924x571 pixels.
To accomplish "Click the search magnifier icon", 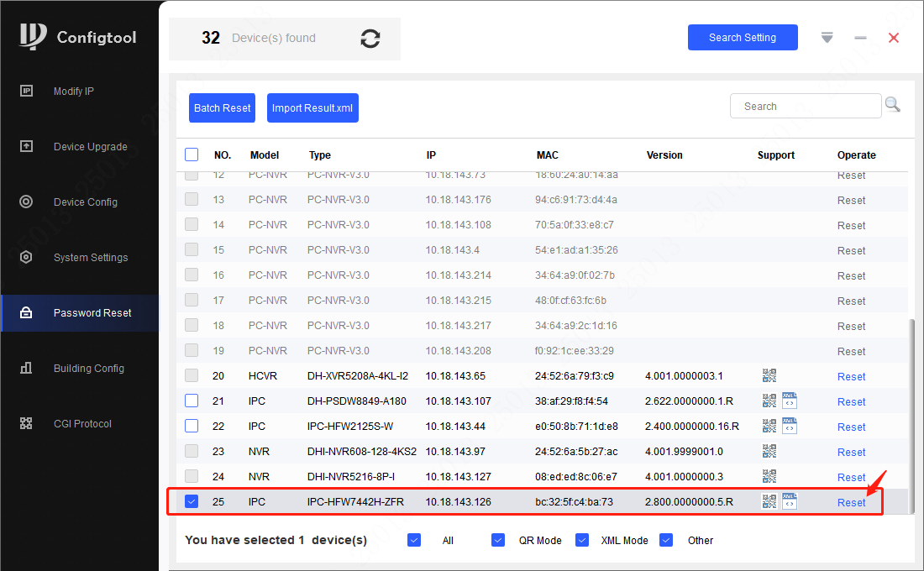I will tap(892, 105).
